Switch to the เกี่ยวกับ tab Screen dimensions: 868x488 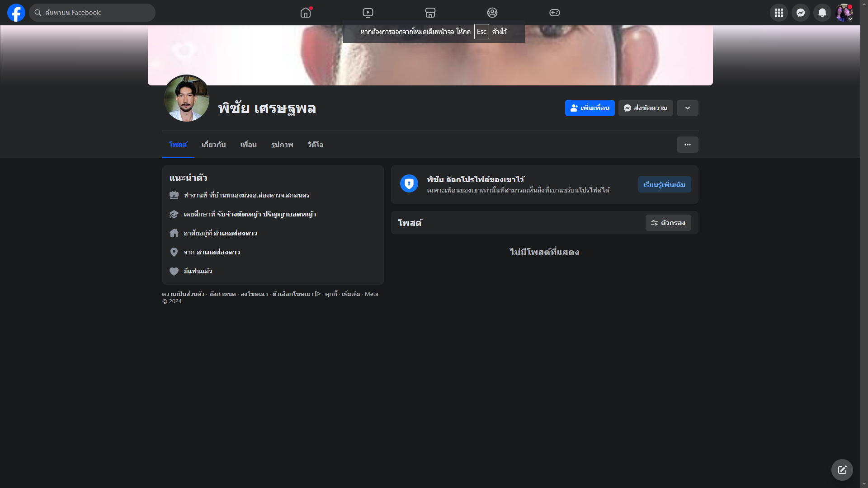[x=213, y=145]
